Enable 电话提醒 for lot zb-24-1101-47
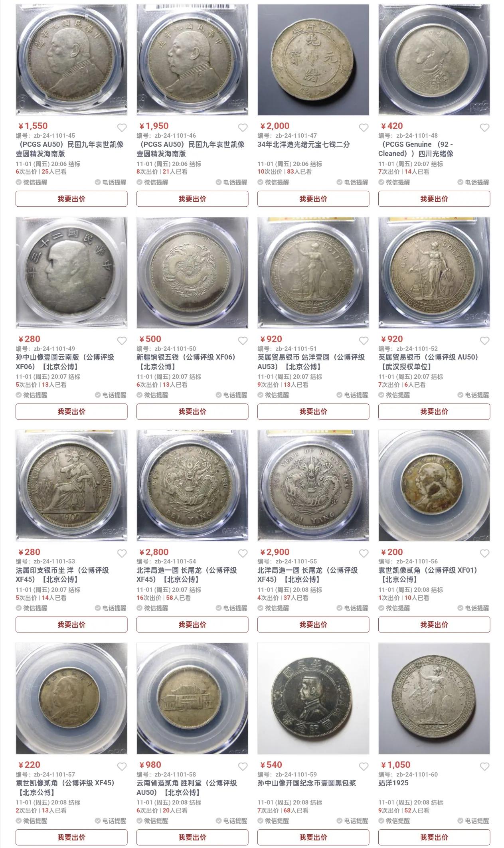Viewport: 504px width, 848px height. 352,182
